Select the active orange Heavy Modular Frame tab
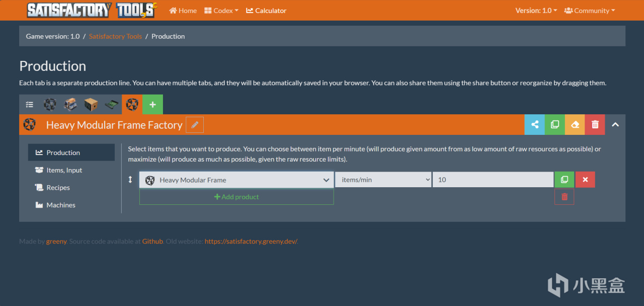Viewport: 644px width, 306px height. tap(132, 105)
